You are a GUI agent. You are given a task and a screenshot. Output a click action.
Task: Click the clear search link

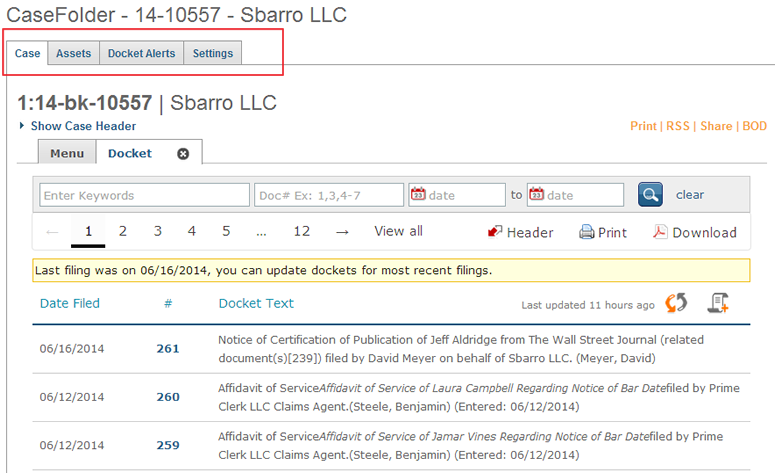coord(690,195)
